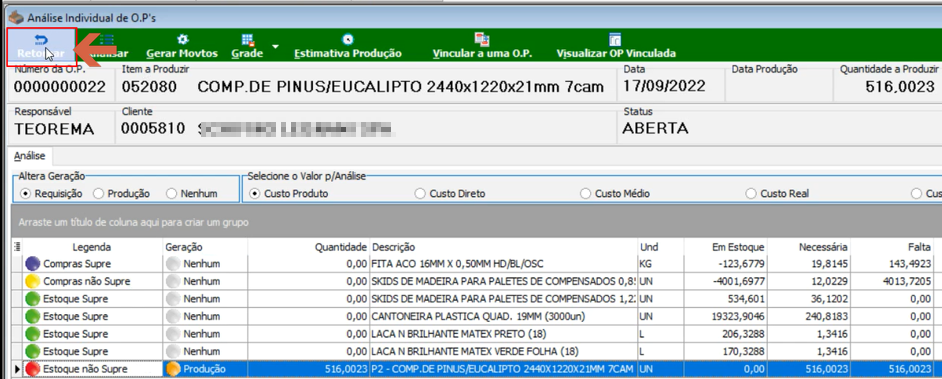Click the Falta value 4013,7205

(908, 280)
